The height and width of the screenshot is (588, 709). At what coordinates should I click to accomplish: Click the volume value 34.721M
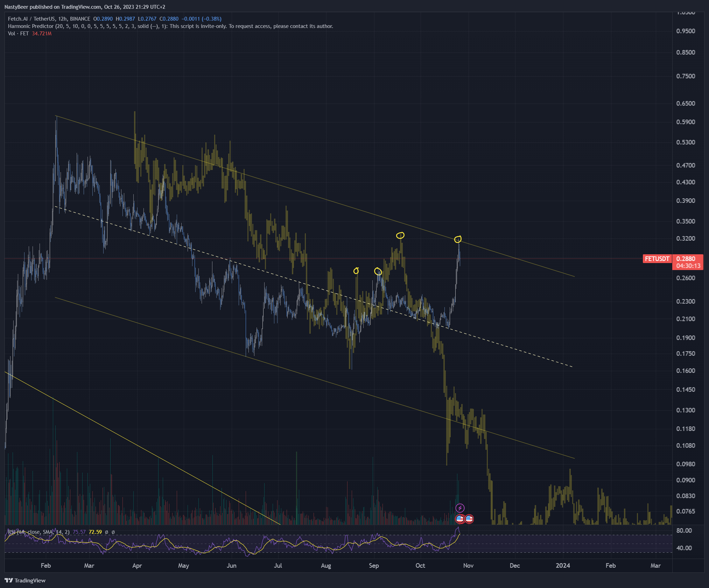(x=42, y=34)
